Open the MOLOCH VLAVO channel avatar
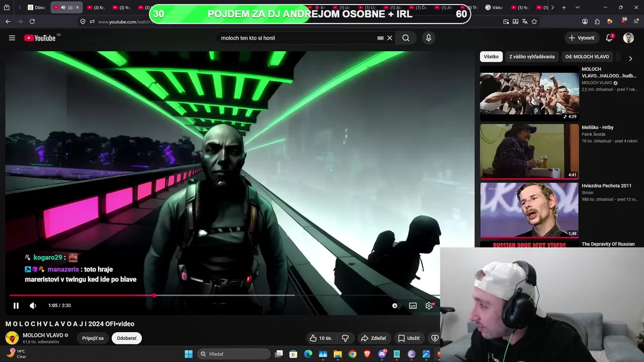The height and width of the screenshot is (362, 644). click(x=12, y=338)
